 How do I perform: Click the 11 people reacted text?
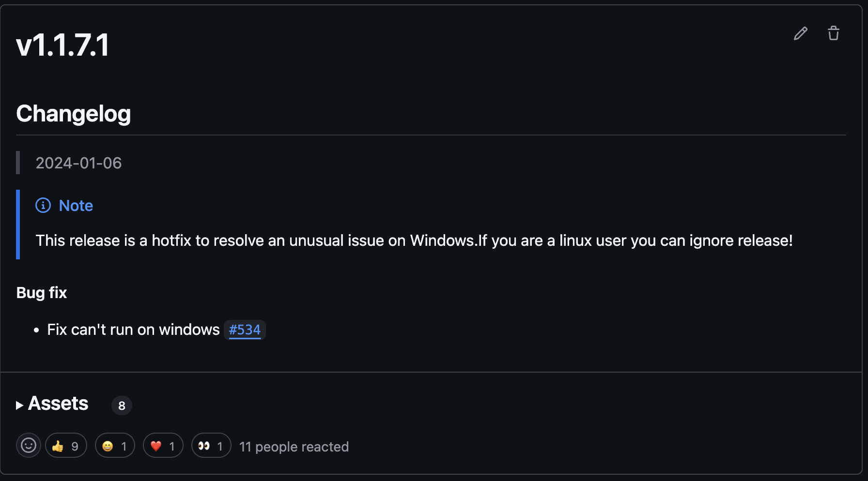294,446
